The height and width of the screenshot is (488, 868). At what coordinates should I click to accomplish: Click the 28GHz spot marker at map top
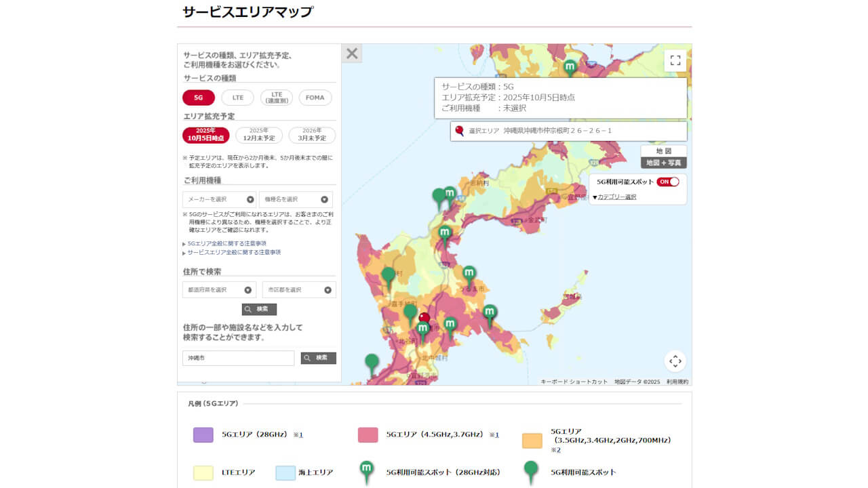570,67
